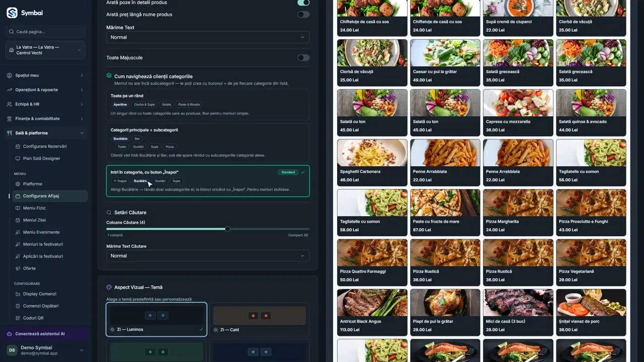Select Intri în categorie cu buton Înapoi option

208,181
